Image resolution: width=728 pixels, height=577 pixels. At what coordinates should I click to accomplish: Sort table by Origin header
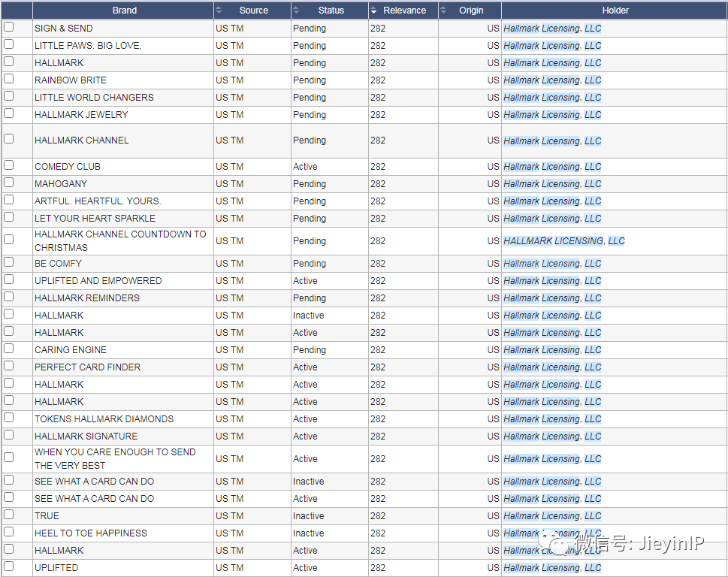pyautogui.click(x=471, y=11)
